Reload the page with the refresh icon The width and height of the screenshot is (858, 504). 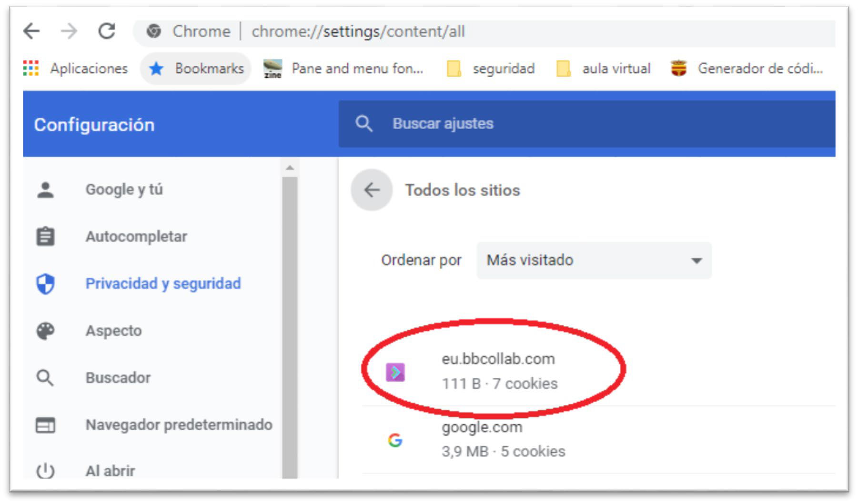[107, 31]
